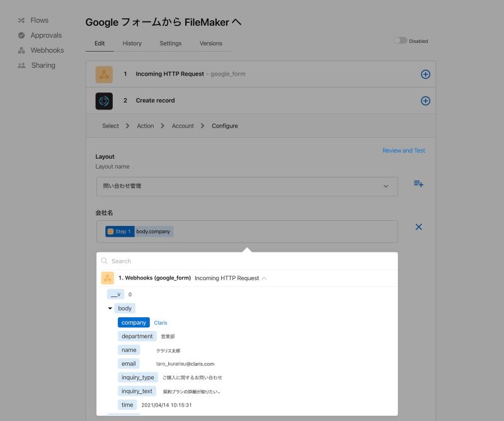The height and width of the screenshot is (421, 504).
Task: Click the Search field in the data picker
Action: click(x=247, y=261)
